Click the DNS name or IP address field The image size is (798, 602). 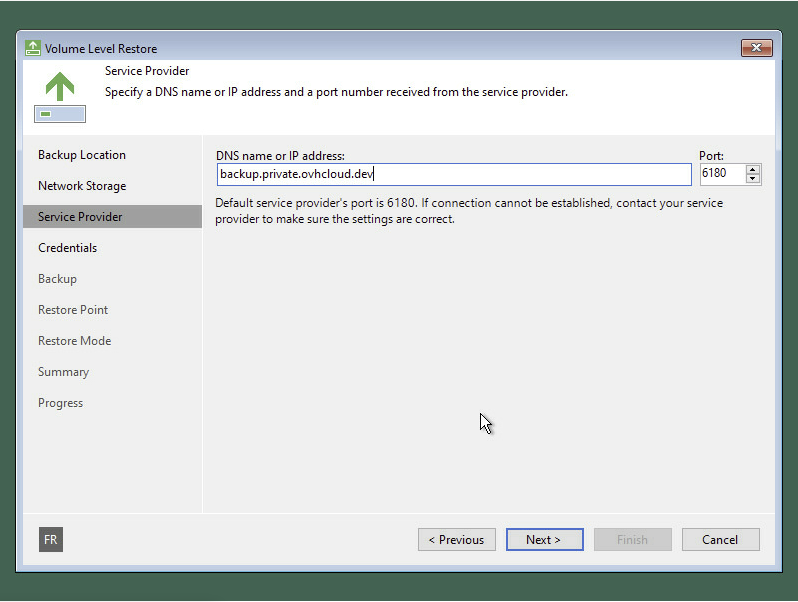point(453,174)
